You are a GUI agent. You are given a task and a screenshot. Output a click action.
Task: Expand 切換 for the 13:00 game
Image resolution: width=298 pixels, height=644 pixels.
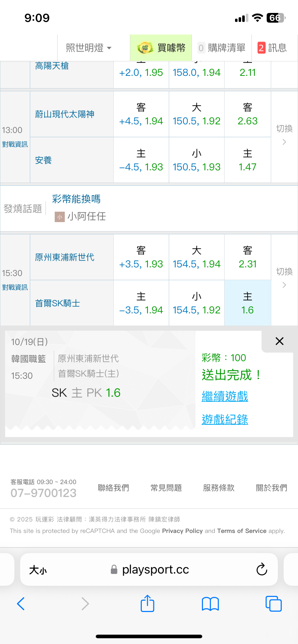coord(284,134)
